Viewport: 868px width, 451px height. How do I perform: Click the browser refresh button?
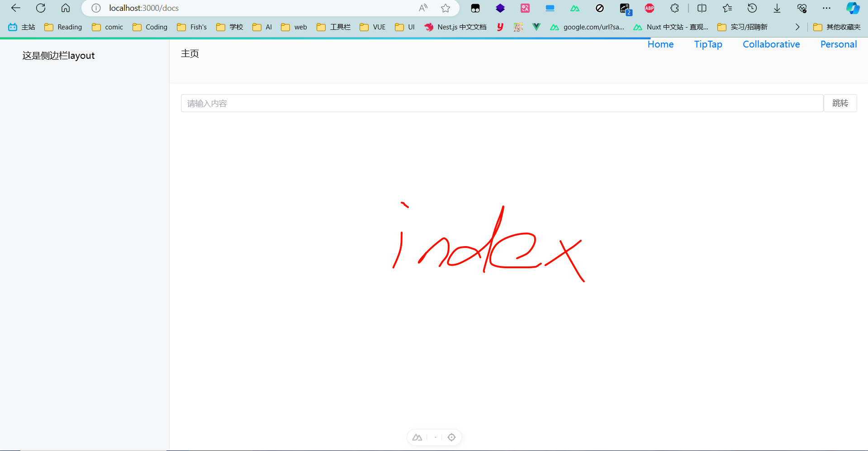click(x=41, y=8)
